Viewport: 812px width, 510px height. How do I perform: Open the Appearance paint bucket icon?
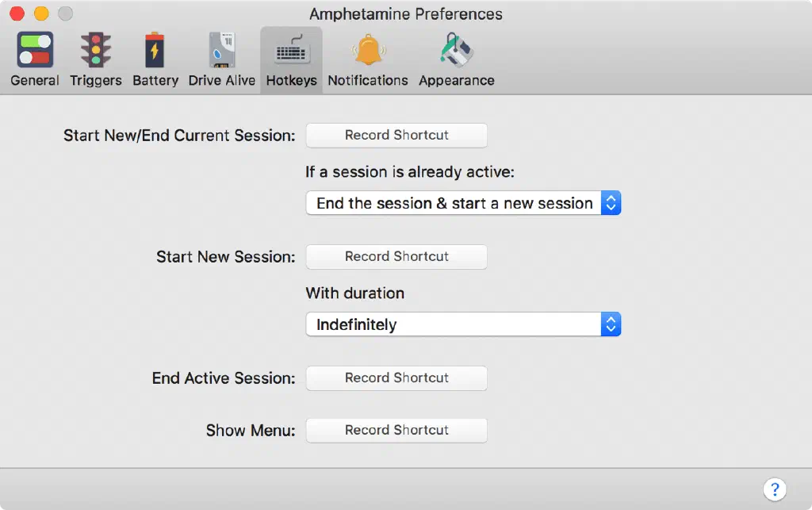tap(457, 50)
